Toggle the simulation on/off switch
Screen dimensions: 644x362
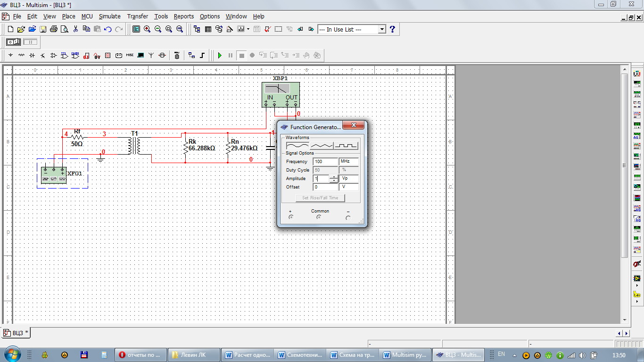13,42
